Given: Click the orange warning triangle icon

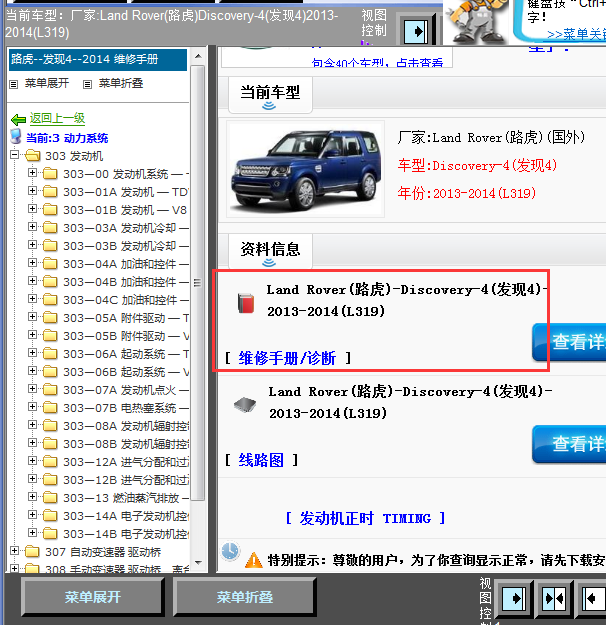Looking at the screenshot, I should pos(254,560).
